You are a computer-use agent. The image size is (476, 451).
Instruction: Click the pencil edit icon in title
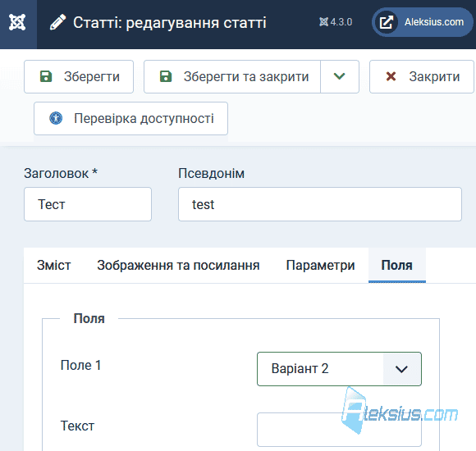(57, 22)
